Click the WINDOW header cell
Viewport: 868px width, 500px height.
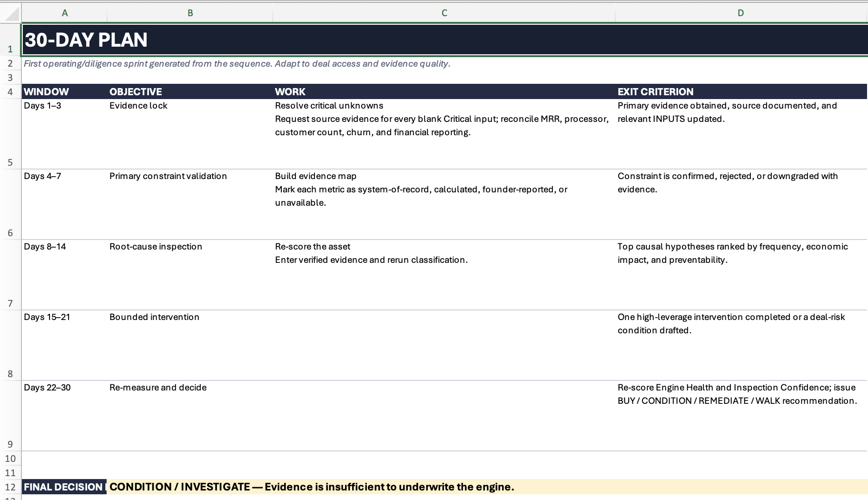pyautogui.click(x=64, y=91)
